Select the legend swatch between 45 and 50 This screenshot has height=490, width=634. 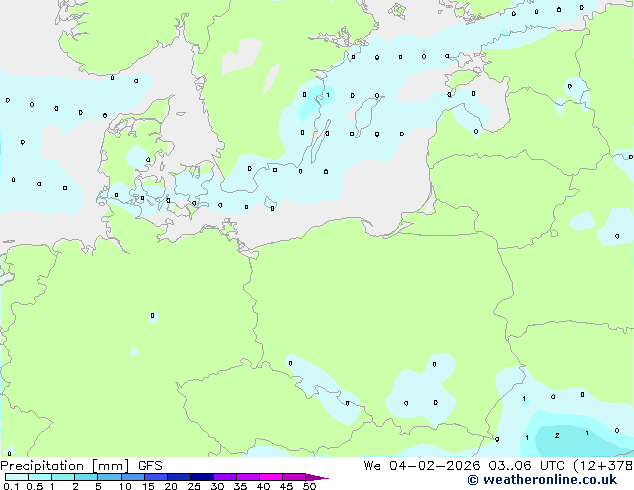click(294, 477)
